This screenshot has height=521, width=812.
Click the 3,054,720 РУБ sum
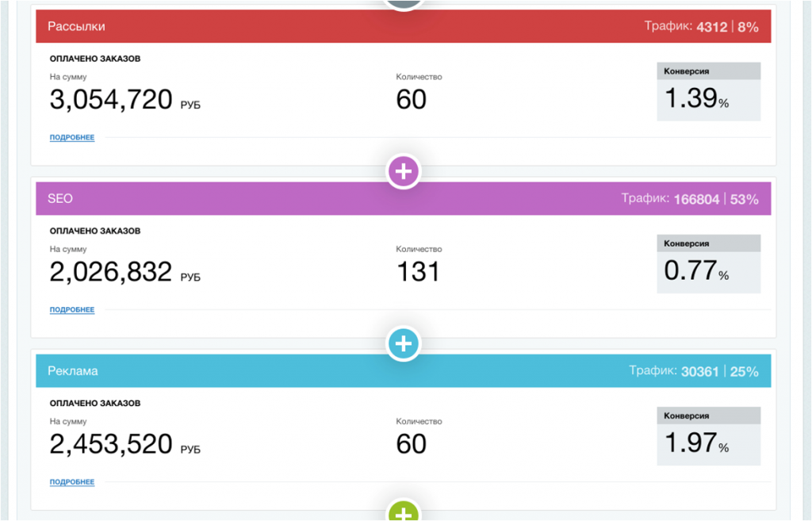(124, 100)
